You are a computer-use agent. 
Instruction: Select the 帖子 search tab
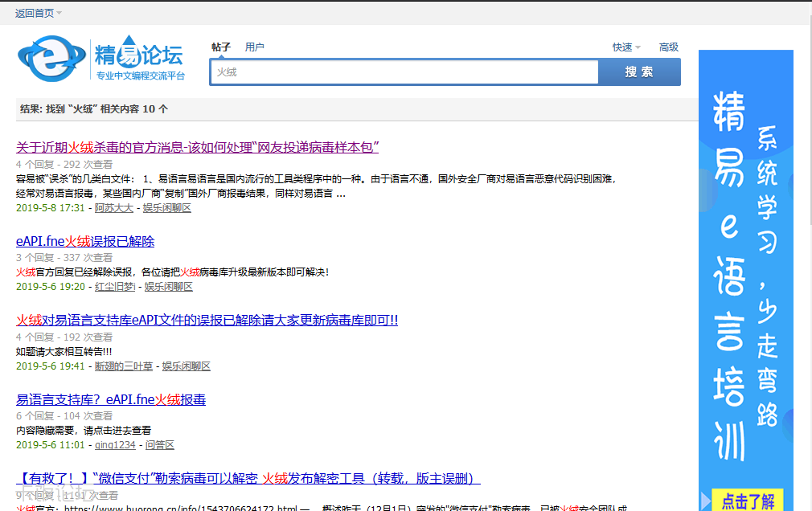222,47
